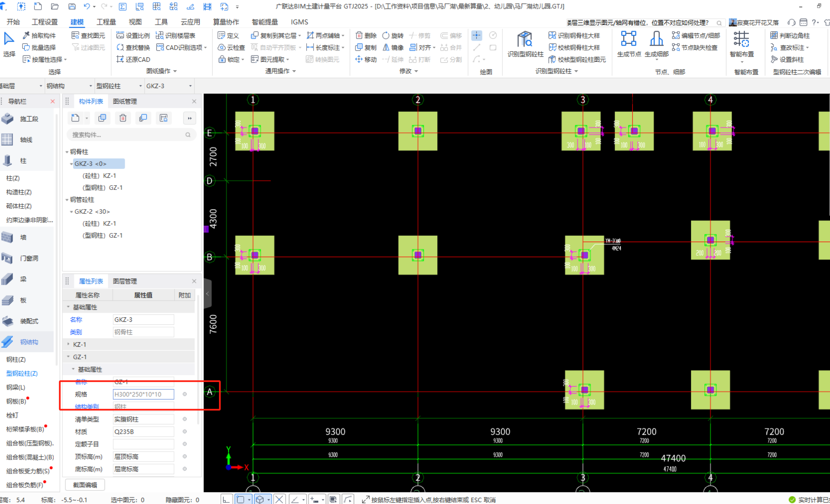830x504 pixels.
Task: Select the 选择 arrow tool
Action: tap(9, 44)
